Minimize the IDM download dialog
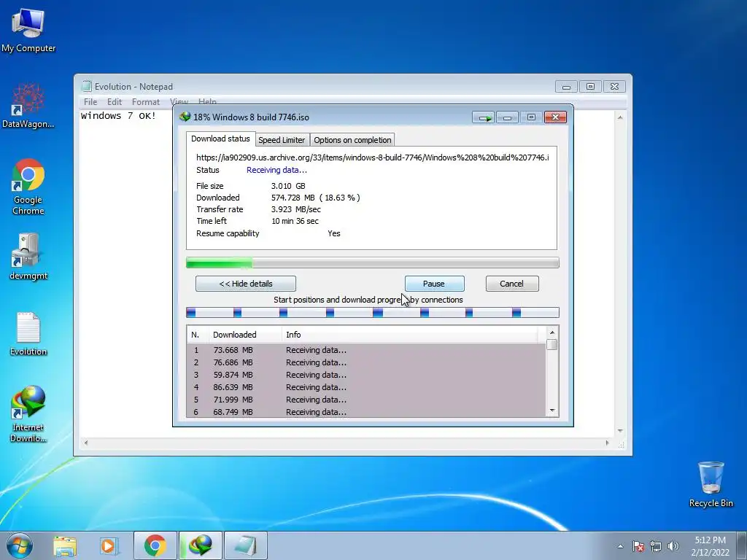Viewport: 747px width, 560px height. pos(508,117)
